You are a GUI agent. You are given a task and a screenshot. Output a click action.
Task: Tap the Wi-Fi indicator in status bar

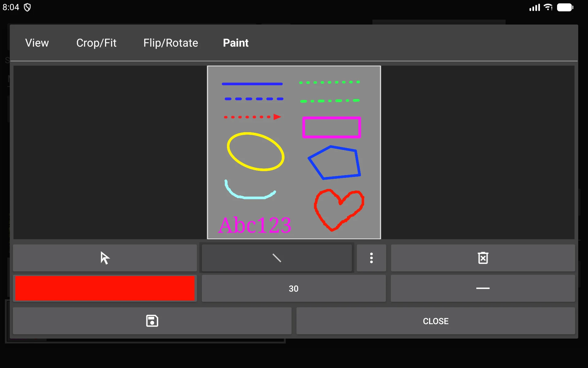click(x=548, y=7)
